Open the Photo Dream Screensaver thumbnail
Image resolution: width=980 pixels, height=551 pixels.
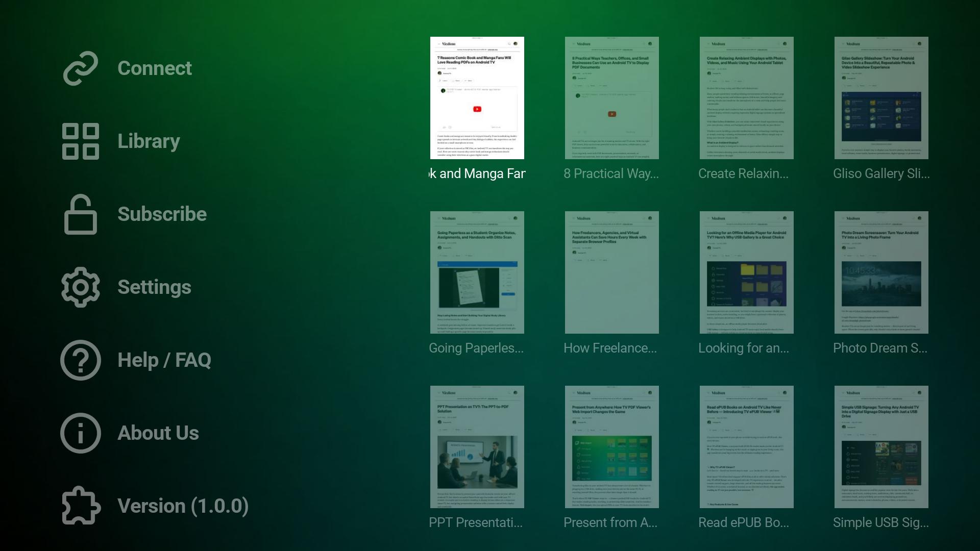coord(881,272)
